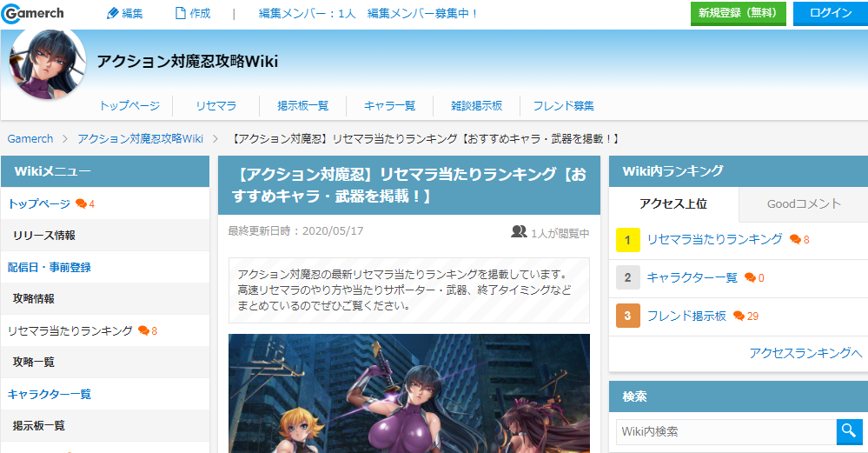Click アクション対魔忍攻略Wiki header title
This screenshot has width=868, height=453.
(188, 61)
